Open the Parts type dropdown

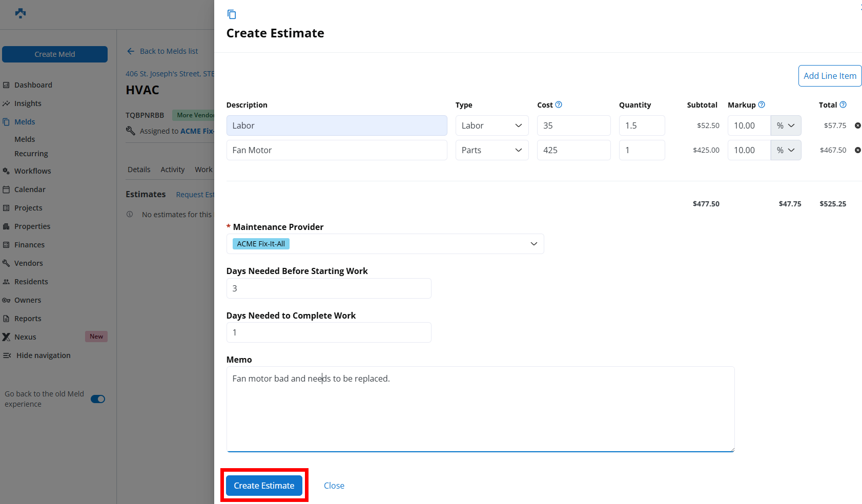(491, 150)
